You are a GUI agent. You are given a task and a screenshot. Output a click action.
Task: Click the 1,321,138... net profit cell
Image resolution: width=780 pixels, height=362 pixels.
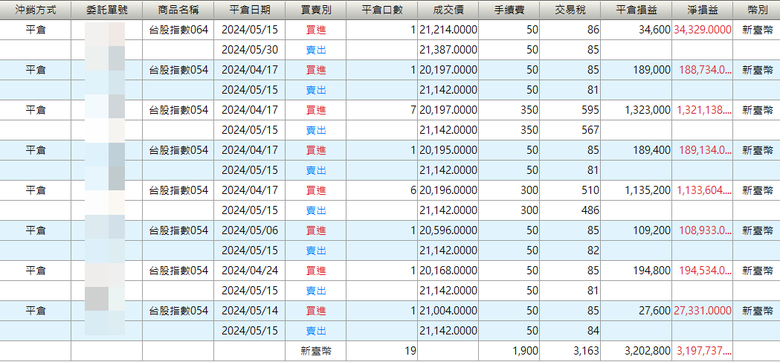click(702, 110)
